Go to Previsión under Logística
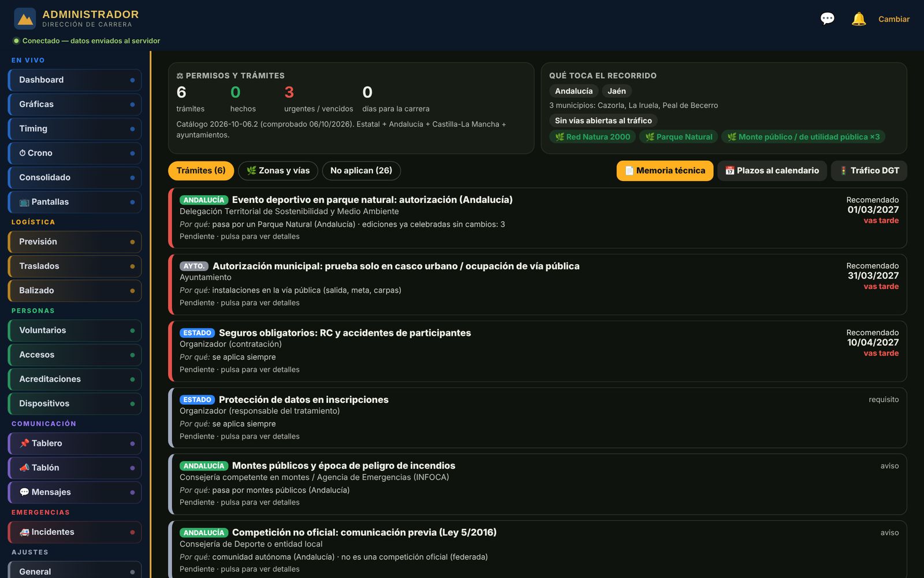This screenshot has width=924, height=578. coord(74,242)
